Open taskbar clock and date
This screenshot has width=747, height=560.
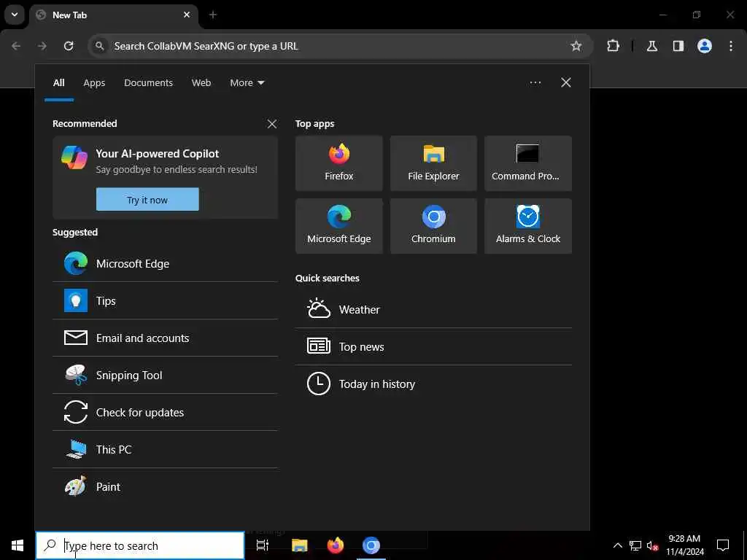coord(684,545)
